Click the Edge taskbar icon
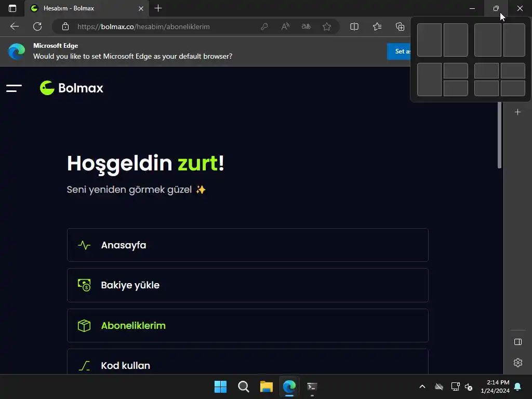 pyautogui.click(x=289, y=387)
